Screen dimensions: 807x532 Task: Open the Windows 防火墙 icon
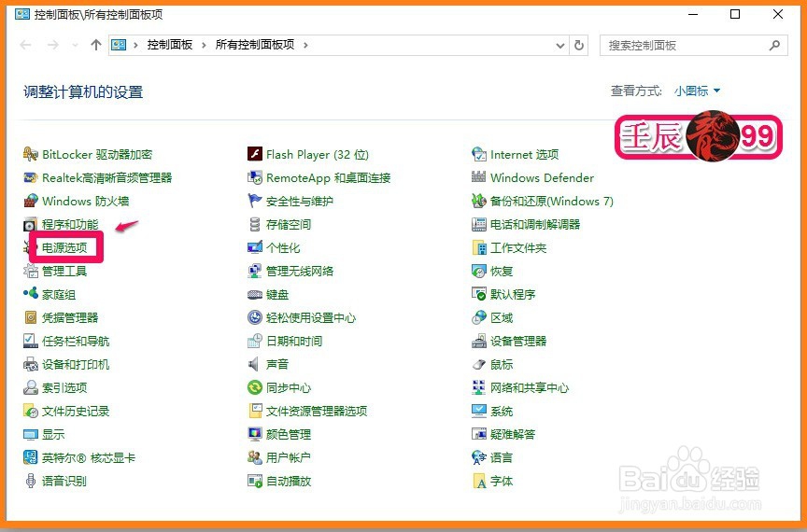31,201
